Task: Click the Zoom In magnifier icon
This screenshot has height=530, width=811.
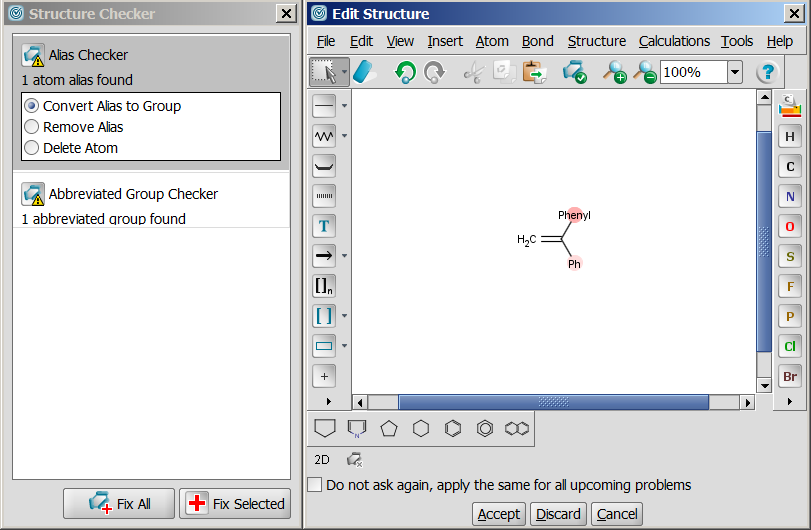Action: pyautogui.click(x=613, y=72)
